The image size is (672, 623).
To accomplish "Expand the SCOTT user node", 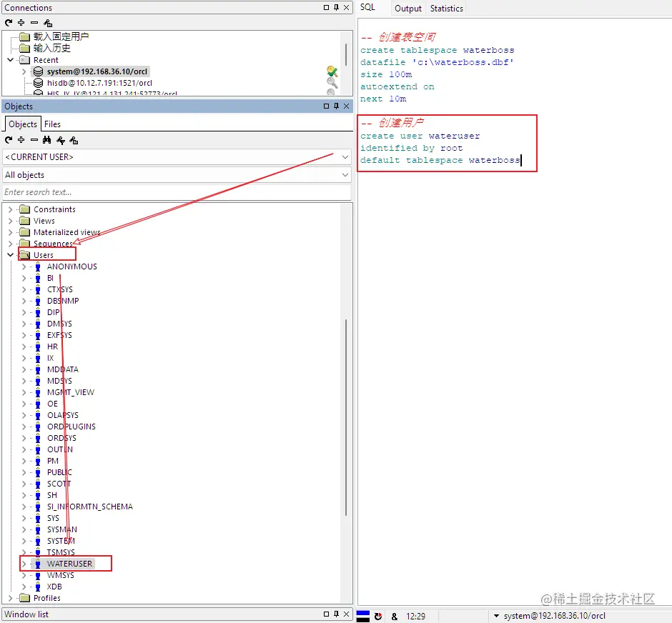I will tap(24, 484).
